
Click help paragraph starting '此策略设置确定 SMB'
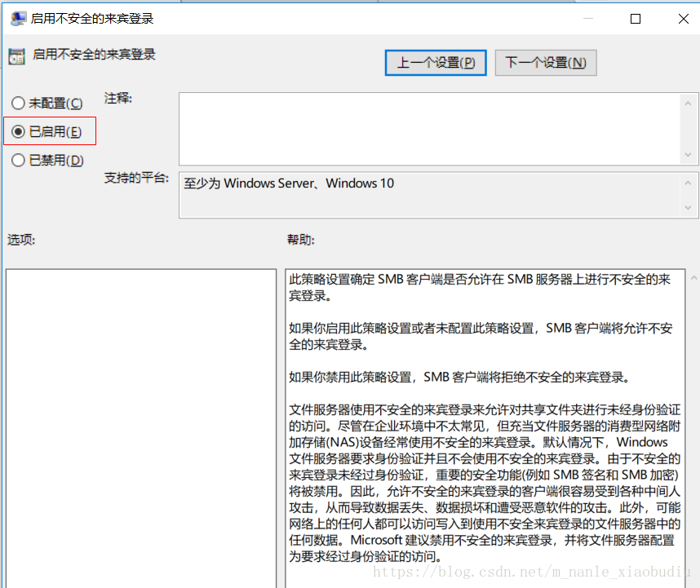coord(480,287)
